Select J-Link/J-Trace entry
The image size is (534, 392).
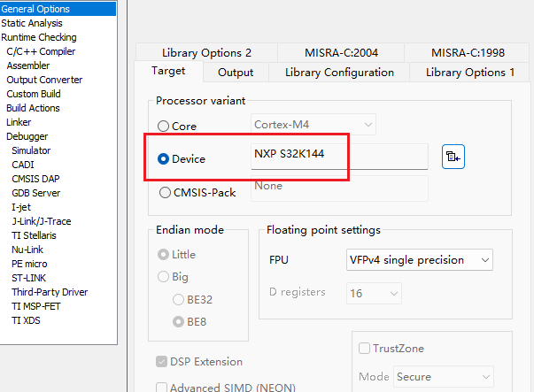pyautogui.click(x=42, y=221)
